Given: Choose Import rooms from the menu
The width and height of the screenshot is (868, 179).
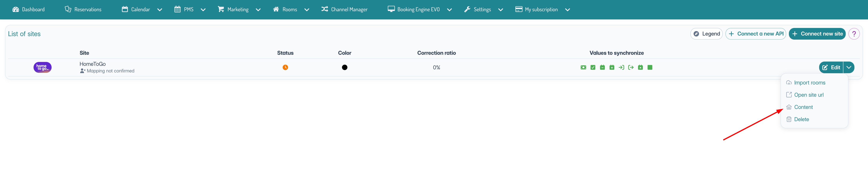Looking at the screenshot, I should [809, 83].
